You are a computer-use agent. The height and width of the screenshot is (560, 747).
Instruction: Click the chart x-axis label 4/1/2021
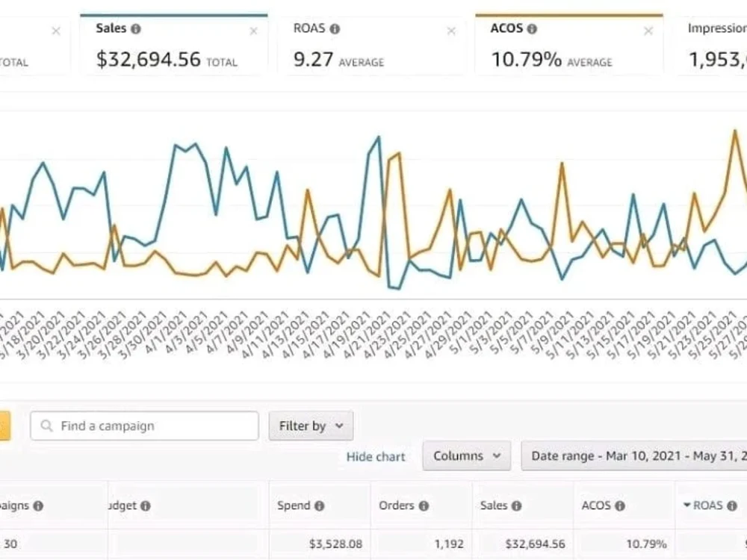(166, 332)
